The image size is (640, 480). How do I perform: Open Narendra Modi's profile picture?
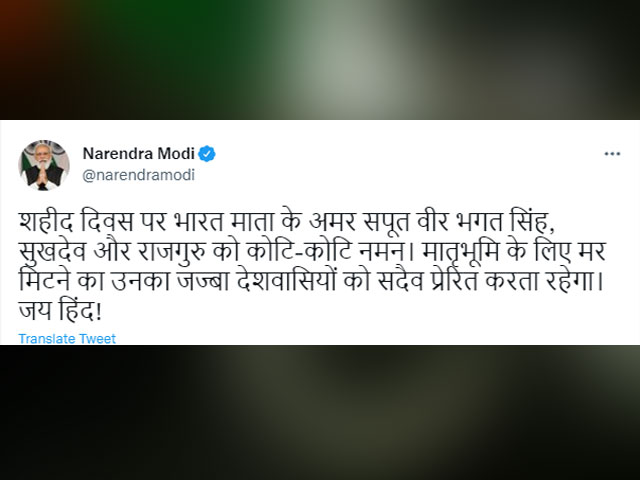[44, 165]
